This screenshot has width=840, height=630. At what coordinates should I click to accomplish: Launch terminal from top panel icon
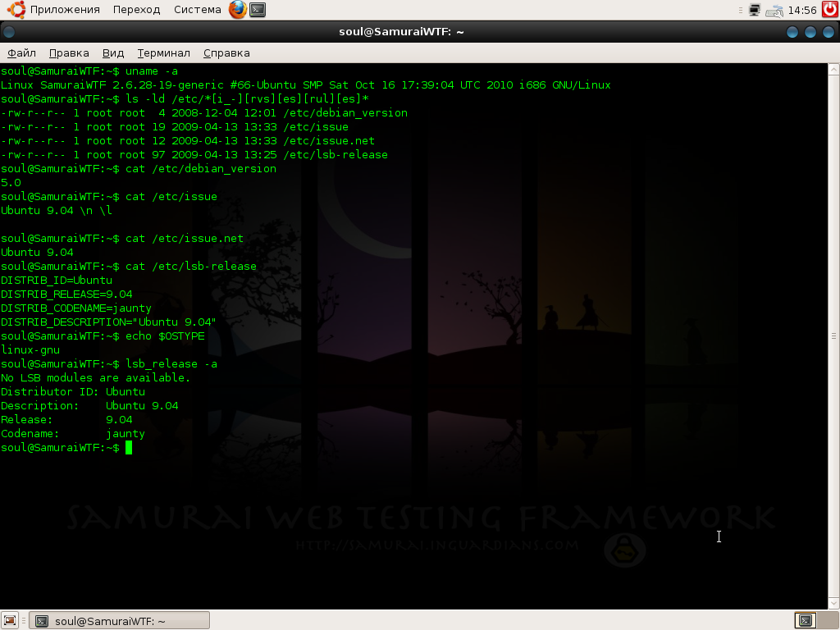pos(258,10)
